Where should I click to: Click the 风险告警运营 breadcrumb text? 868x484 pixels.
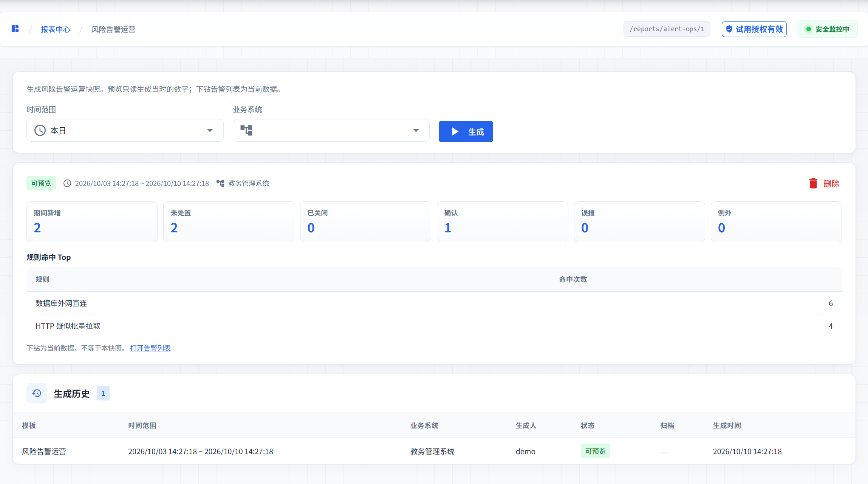[x=113, y=29]
